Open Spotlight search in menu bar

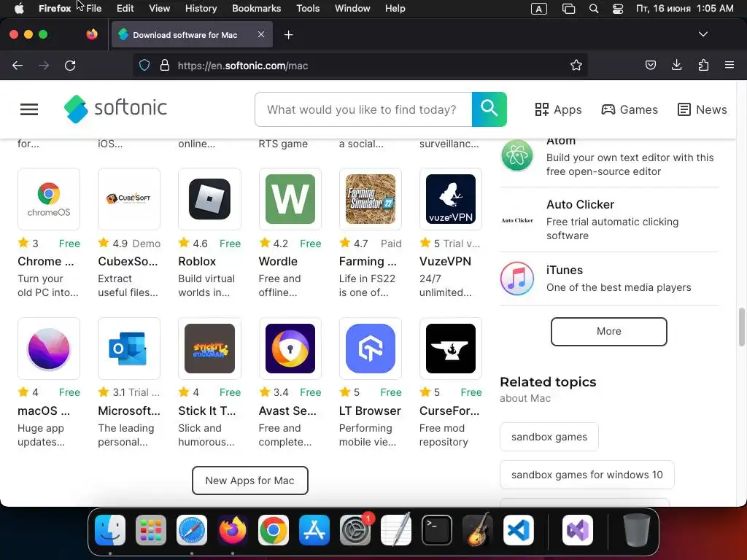pyautogui.click(x=594, y=9)
